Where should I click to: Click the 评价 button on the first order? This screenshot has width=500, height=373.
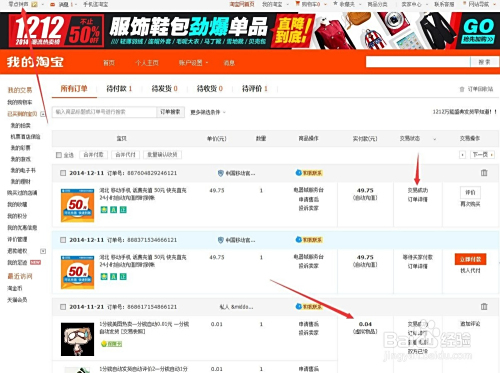click(470, 192)
